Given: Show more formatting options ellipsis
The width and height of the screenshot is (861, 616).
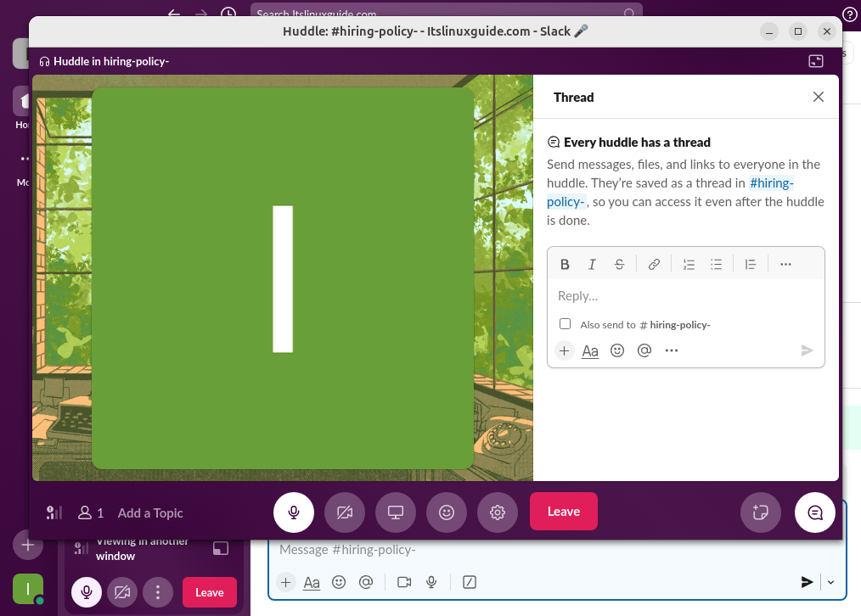Looking at the screenshot, I should click(785, 265).
